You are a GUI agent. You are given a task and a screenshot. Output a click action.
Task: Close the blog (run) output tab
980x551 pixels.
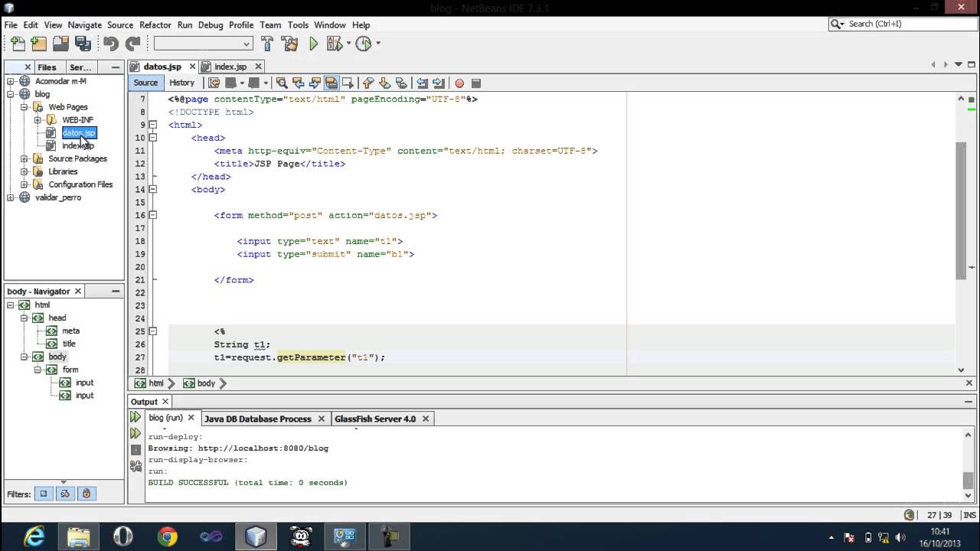click(191, 418)
